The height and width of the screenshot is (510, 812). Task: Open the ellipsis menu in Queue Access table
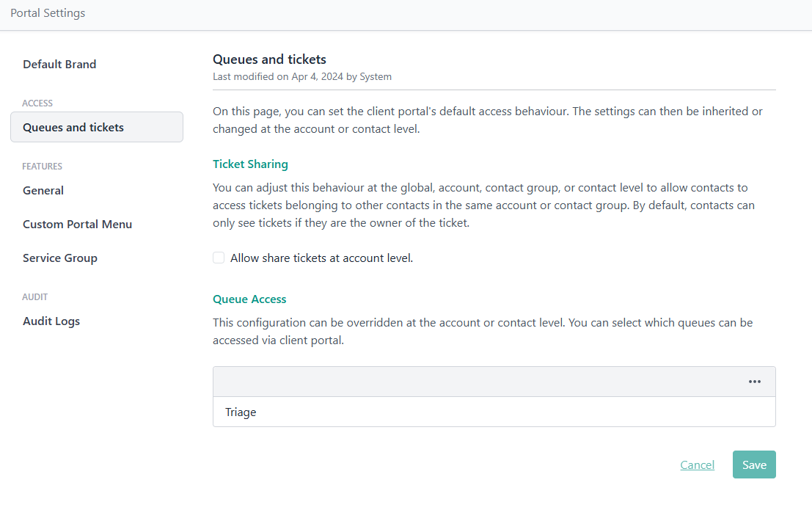(x=754, y=382)
